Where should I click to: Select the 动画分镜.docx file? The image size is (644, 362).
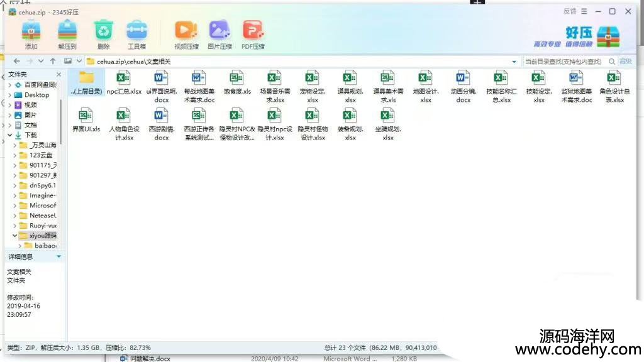pyautogui.click(x=464, y=87)
